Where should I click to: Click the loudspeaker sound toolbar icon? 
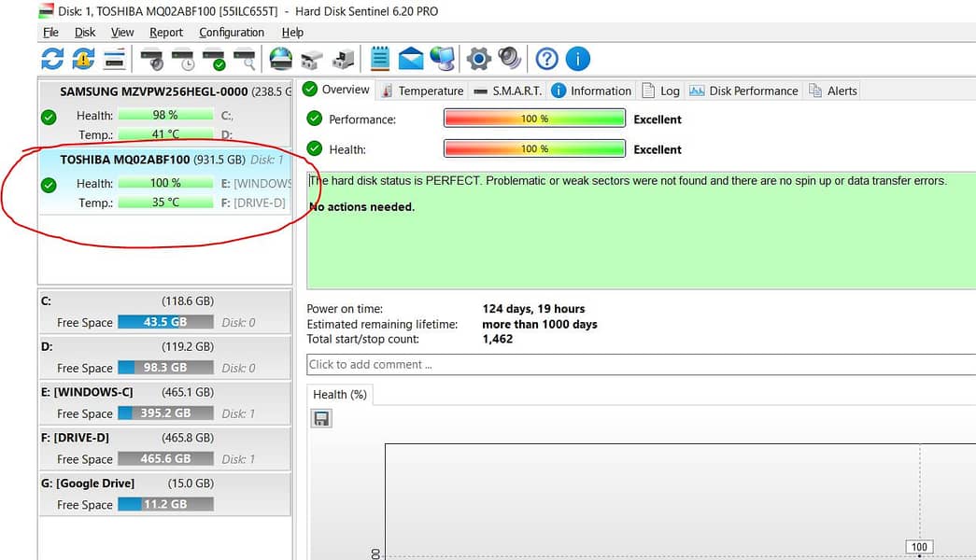(x=510, y=59)
